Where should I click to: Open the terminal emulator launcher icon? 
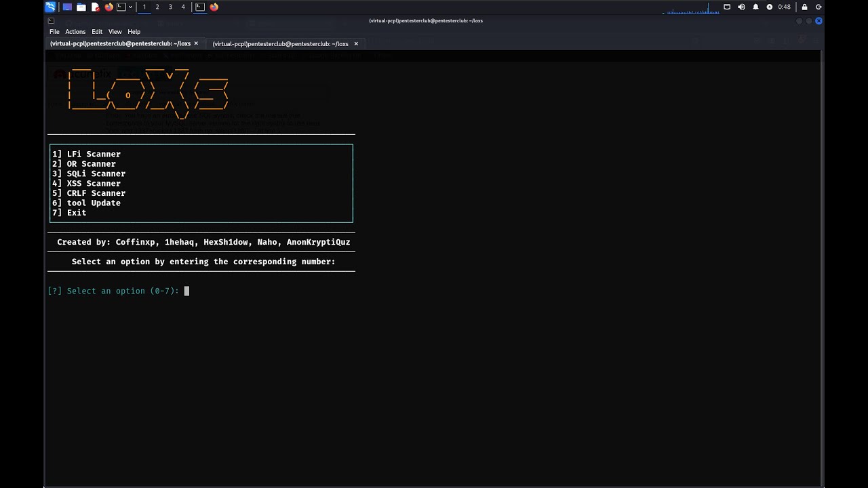click(121, 7)
